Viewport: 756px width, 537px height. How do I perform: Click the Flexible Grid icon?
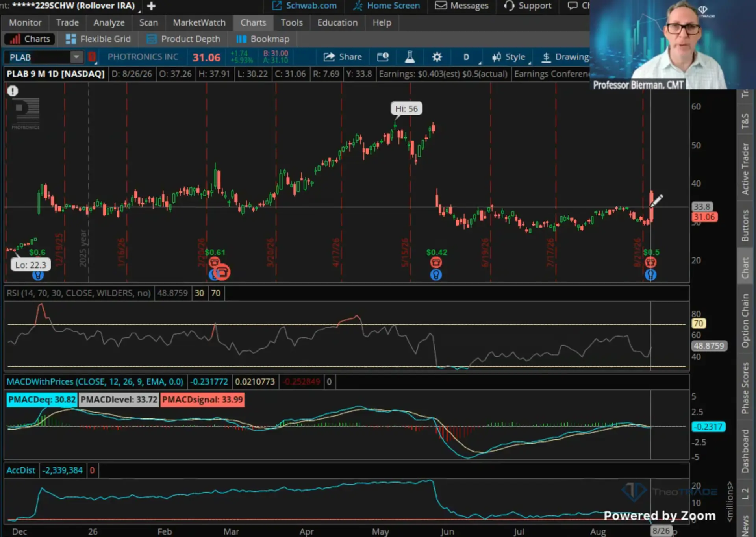(x=71, y=39)
